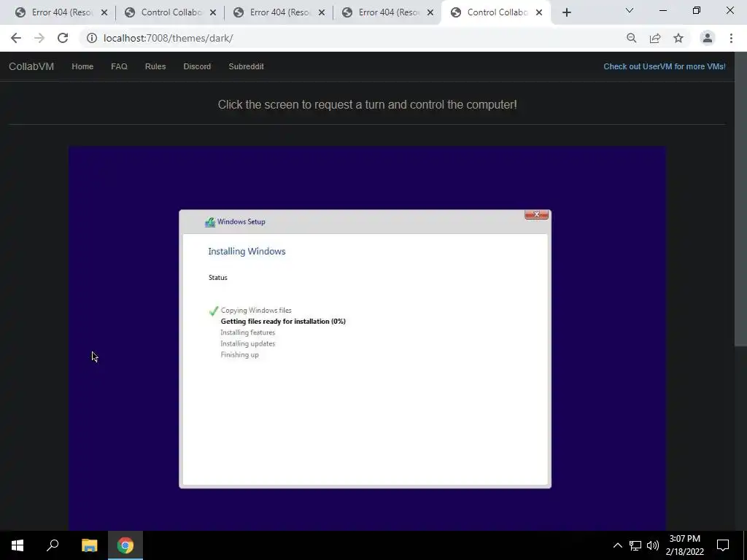747x560 pixels.
Task: Open taskbar search magnifier
Action: pos(53,545)
